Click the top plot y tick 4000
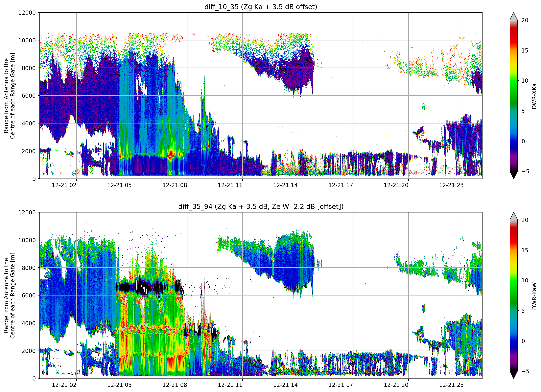 [x=29, y=123]
